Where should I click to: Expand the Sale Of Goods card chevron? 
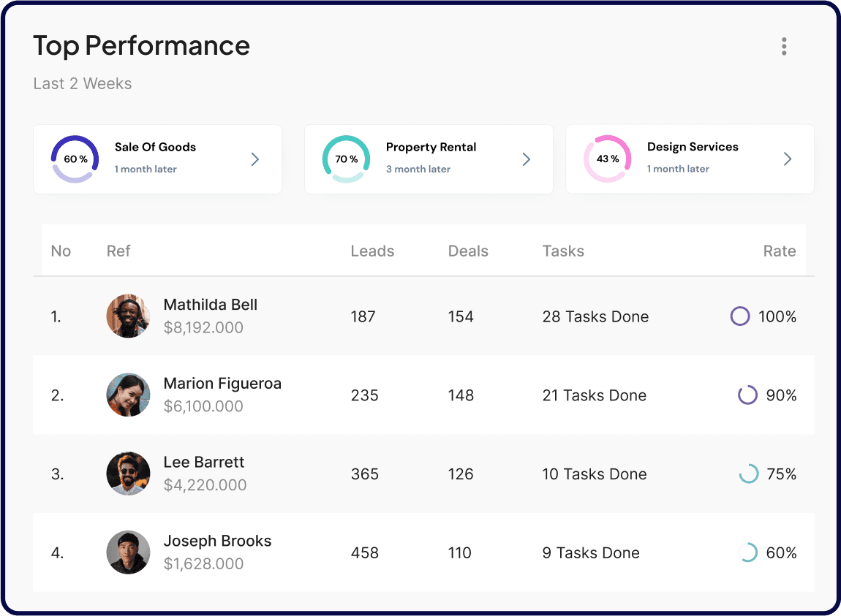pos(255,159)
